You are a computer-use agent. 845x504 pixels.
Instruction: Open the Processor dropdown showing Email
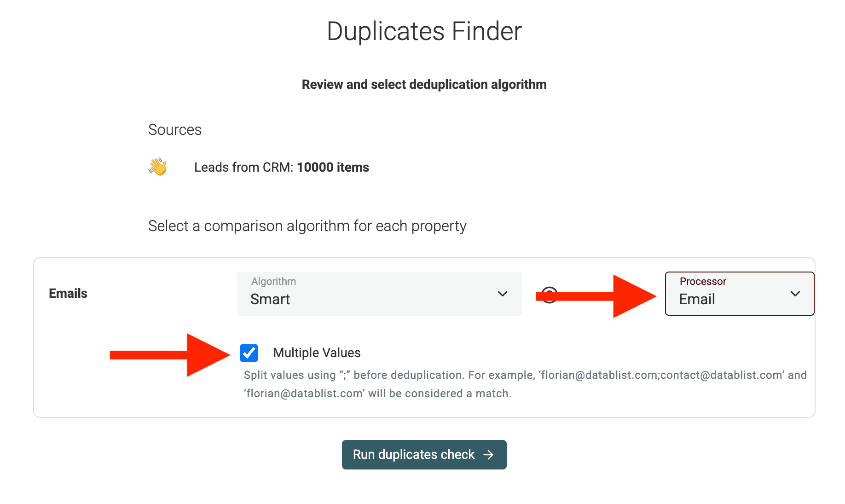[739, 294]
